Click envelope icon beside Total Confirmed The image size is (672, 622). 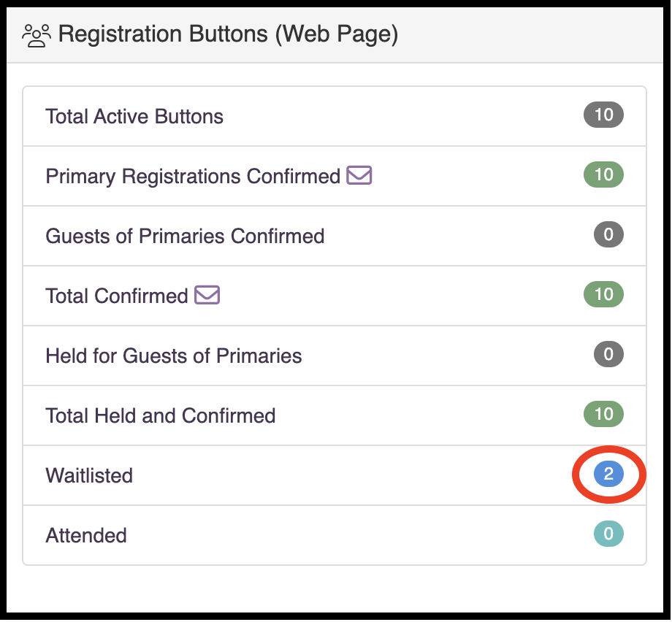(207, 295)
